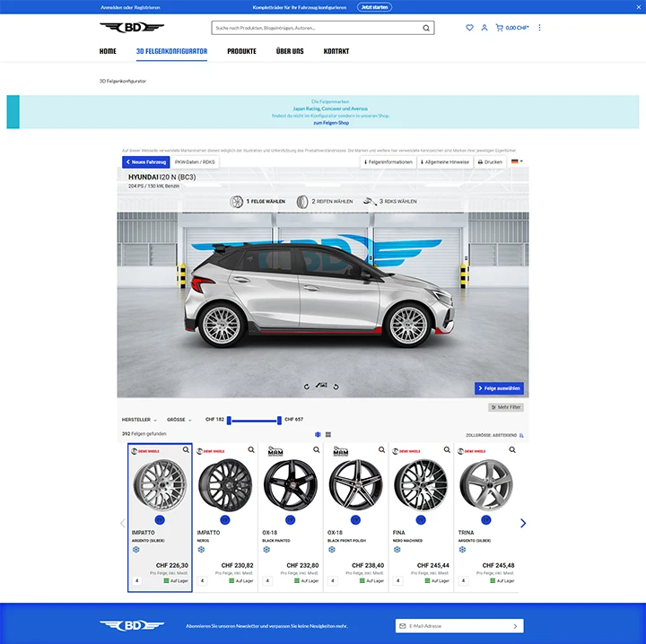This screenshot has height=644, width=646.
Task: Open the three-dot more menu
Action: [539, 28]
